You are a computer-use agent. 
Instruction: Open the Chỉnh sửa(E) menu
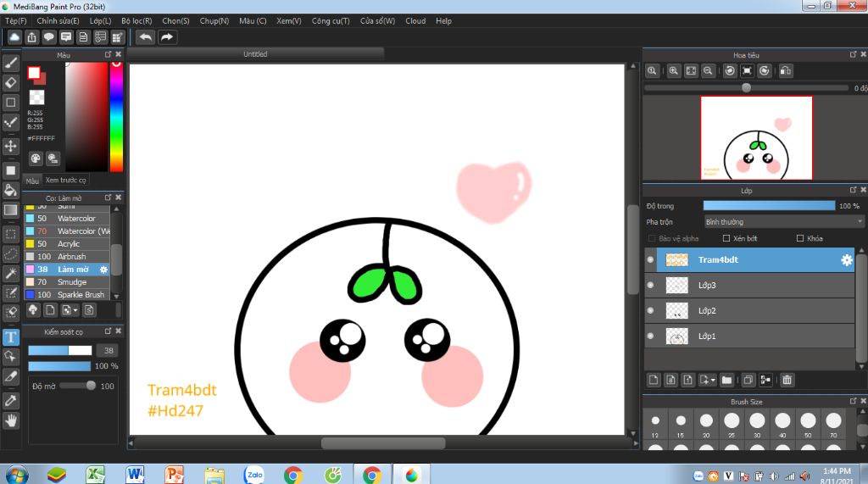(x=58, y=21)
